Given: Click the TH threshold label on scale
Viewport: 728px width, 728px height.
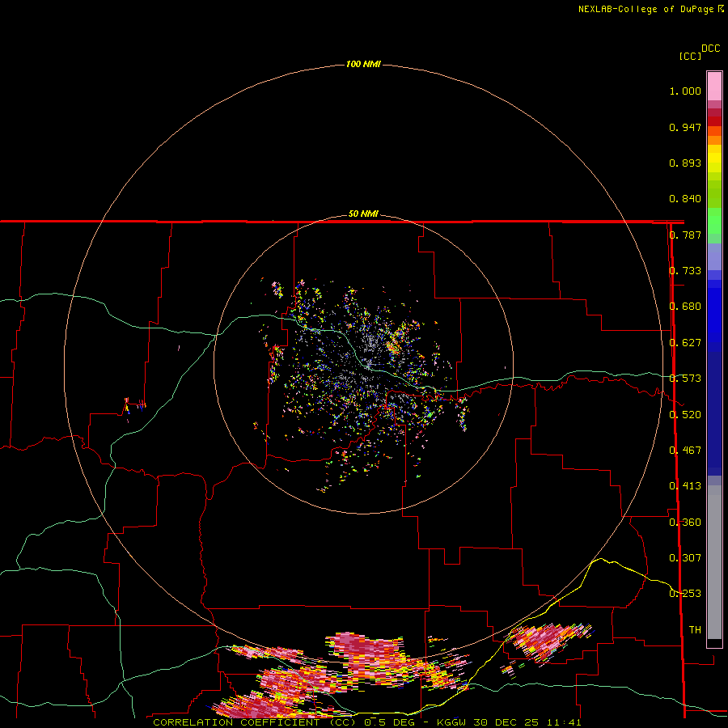Looking at the screenshot, I should [x=695, y=630].
